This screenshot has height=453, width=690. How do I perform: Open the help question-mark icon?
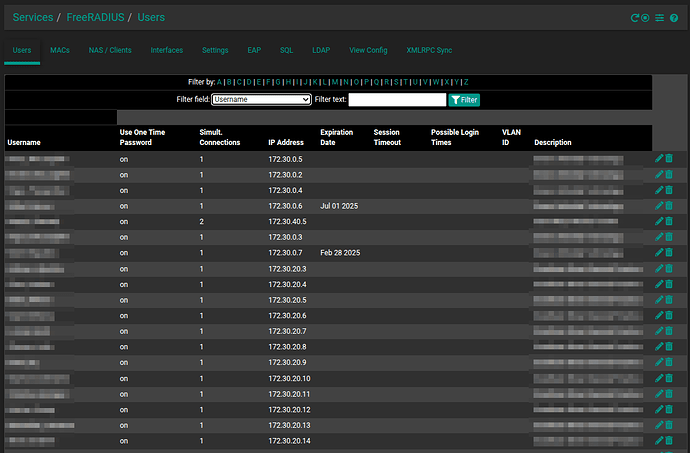coord(674,18)
